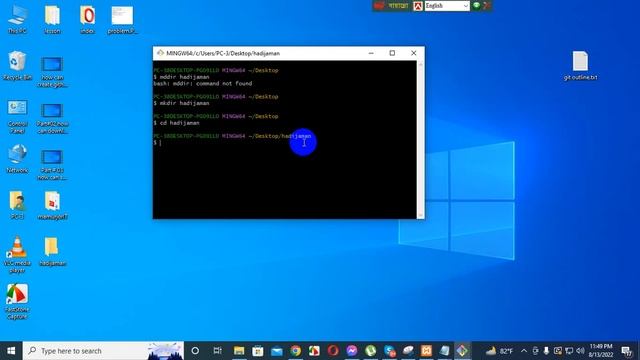
Task: Open the weather widget showing 82°F
Action: (x=499, y=351)
